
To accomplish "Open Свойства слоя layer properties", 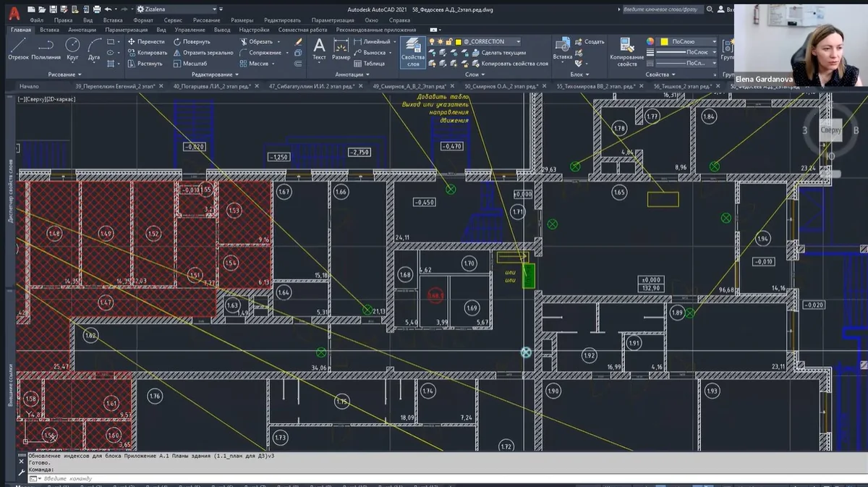I will pos(413,52).
